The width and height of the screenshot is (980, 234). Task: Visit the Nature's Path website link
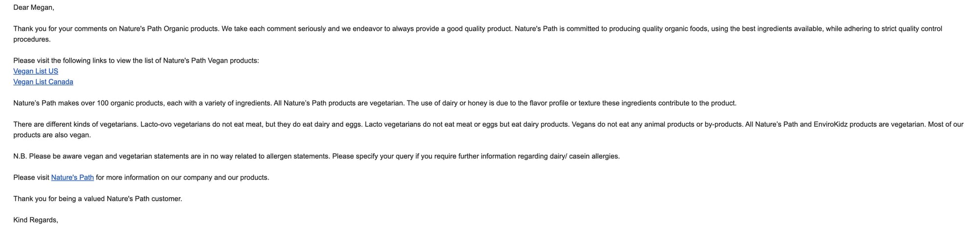pos(73,177)
